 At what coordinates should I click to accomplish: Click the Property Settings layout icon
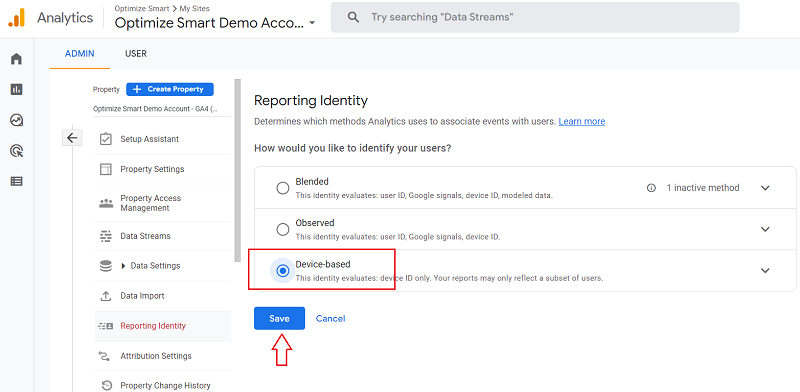pyautogui.click(x=106, y=169)
